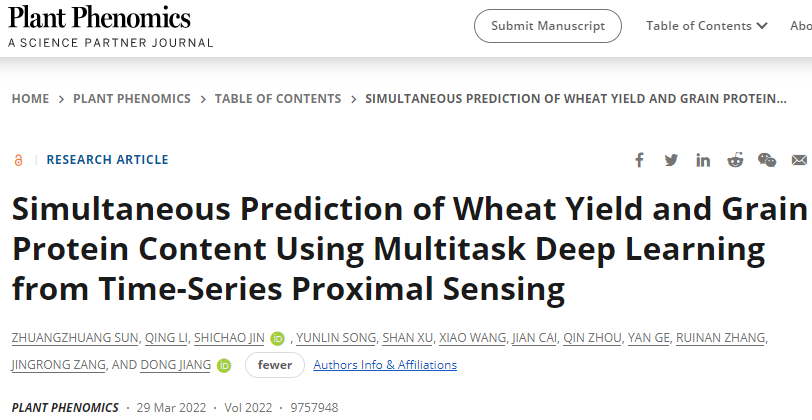Navigate to PLANT PHENOMICS breadcrumb
Viewport: 812px width, 420px height.
pos(132,99)
